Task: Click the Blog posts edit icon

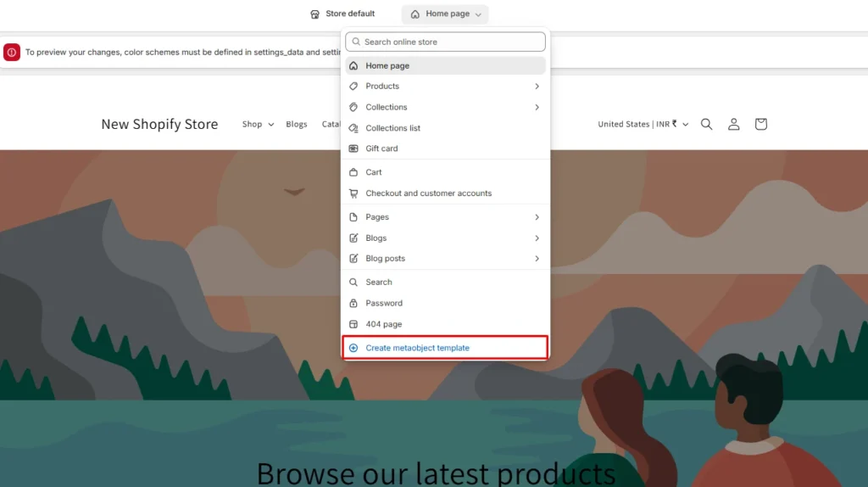Action: pos(353,259)
